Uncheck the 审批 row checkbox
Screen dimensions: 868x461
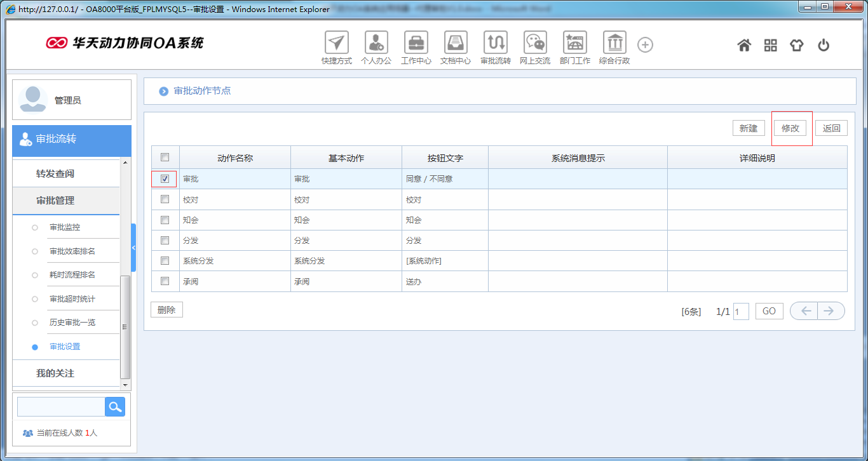coord(165,178)
